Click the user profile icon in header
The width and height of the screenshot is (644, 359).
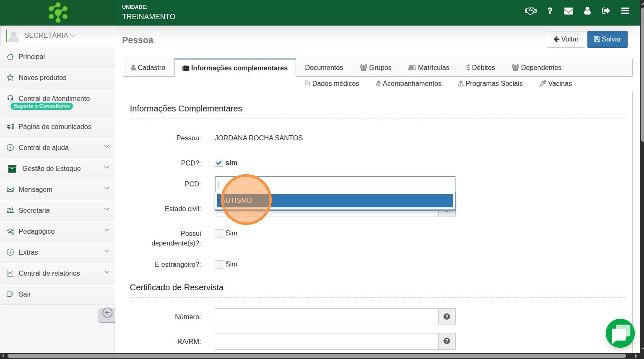pyautogui.click(x=587, y=11)
